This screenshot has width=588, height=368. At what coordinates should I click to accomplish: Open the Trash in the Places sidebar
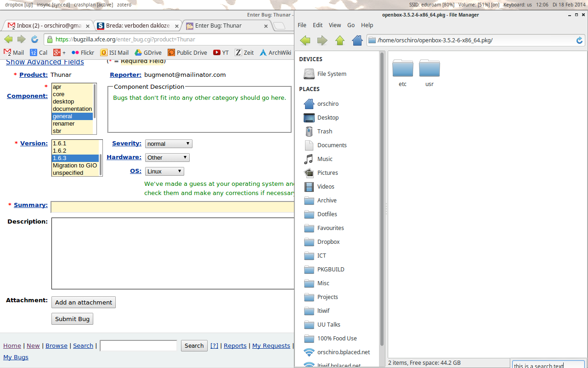coord(324,132)
